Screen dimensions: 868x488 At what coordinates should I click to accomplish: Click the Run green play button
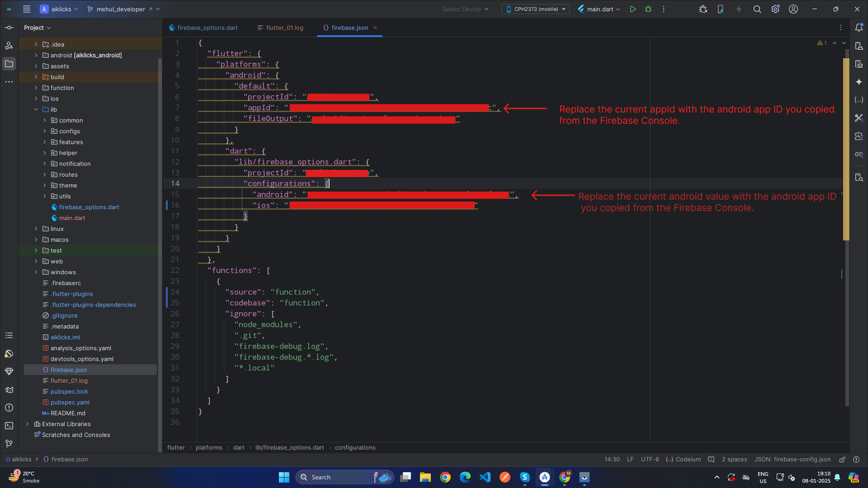633,9
